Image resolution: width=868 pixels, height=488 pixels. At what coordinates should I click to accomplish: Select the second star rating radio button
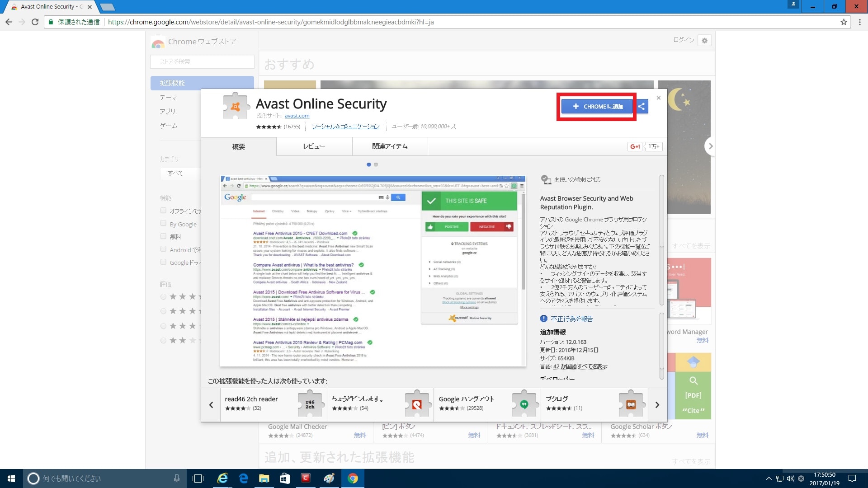163,311
